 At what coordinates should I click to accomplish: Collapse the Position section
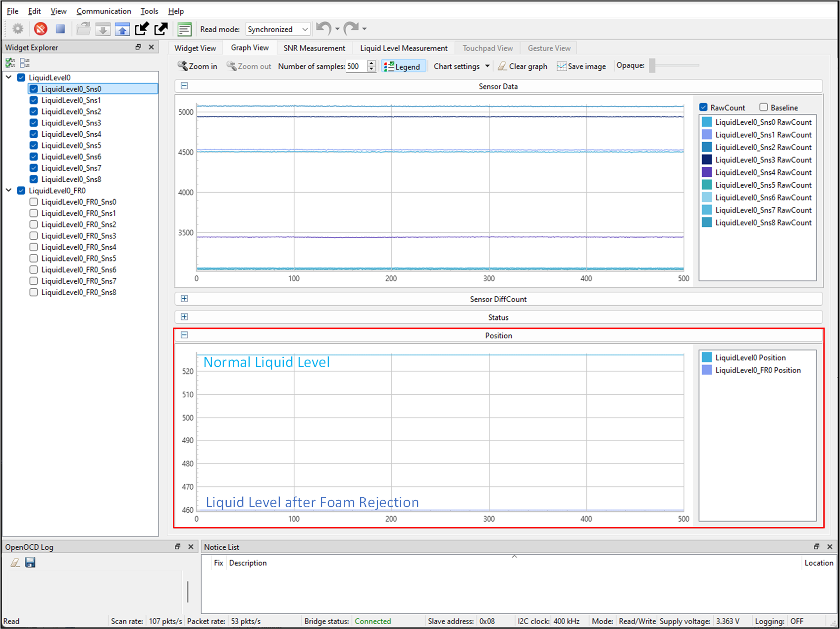(184, 335)
